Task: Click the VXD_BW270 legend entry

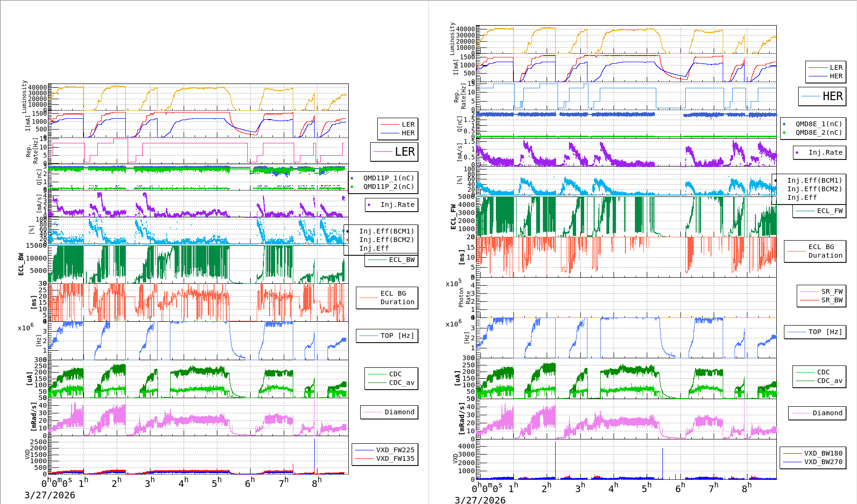Action: pos(823,462)
